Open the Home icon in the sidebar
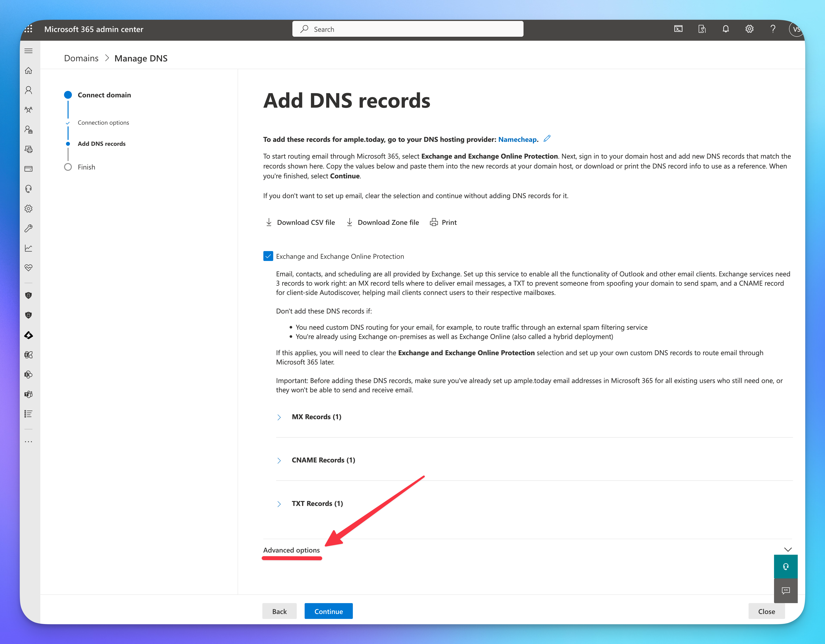This screenshot has height=644, width=825. pyautogui.click(x=28, y=71)
